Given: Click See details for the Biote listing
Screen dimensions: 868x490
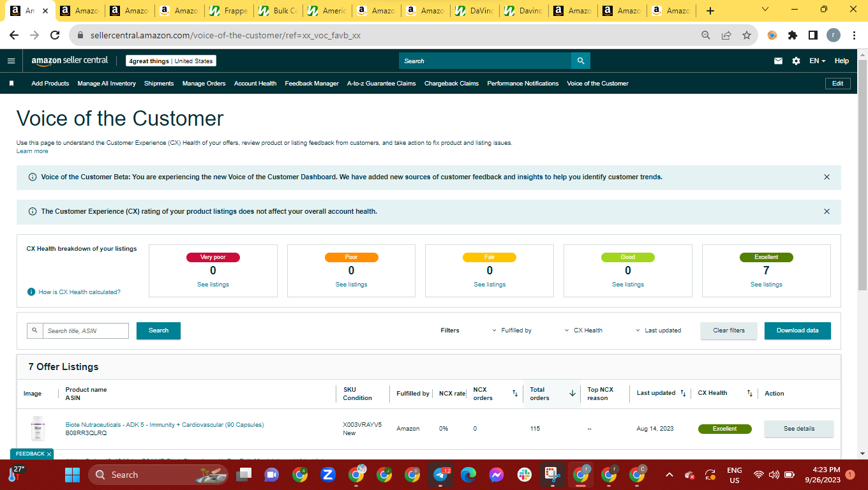Looking at the screenshot, I should click(799, 429).
